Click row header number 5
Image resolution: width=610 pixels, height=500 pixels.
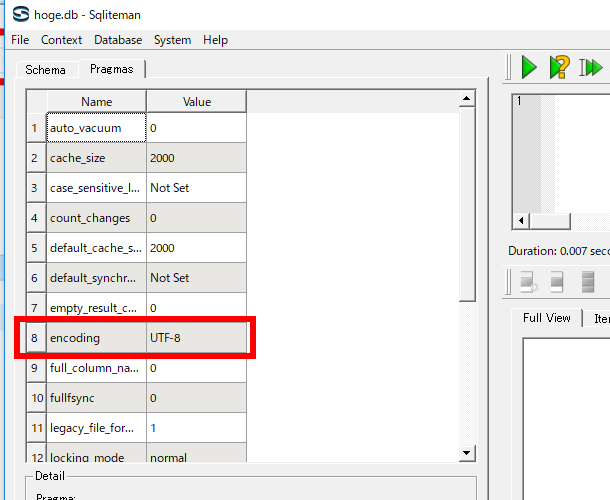point(36,247)
